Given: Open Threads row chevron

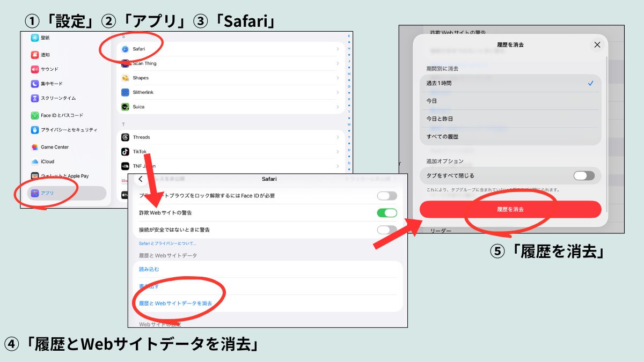Looking at the screenshot, I should click(338, 137).
